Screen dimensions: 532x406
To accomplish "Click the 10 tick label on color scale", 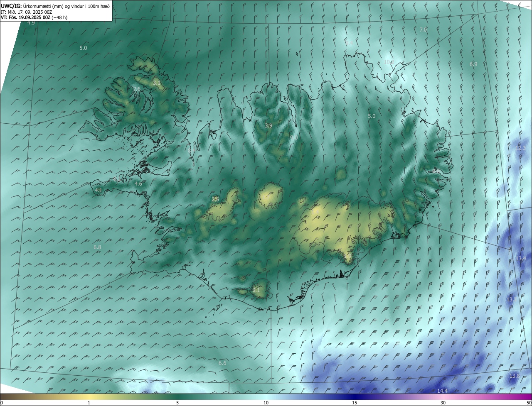I will pos(266,403).
